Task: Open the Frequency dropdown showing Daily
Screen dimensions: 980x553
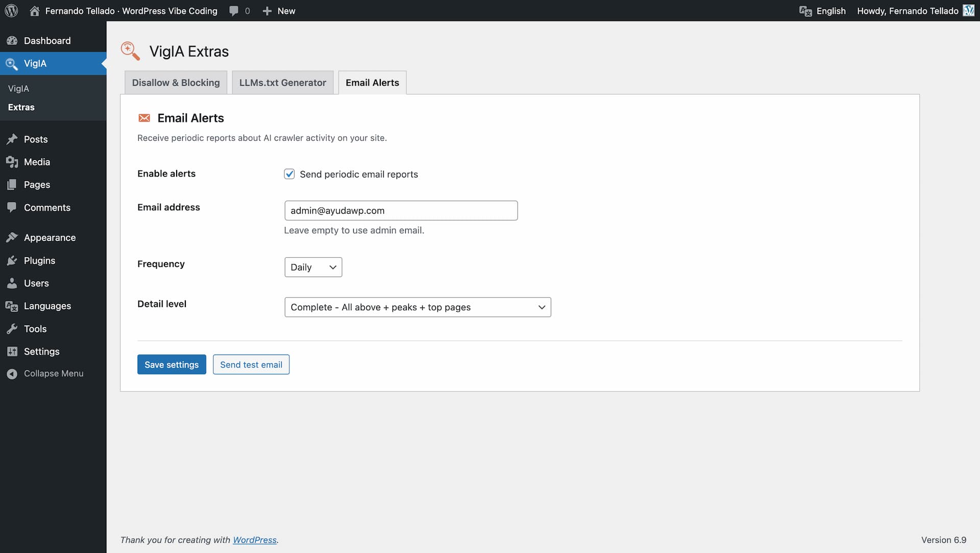Action: click(x=312, y=267)
